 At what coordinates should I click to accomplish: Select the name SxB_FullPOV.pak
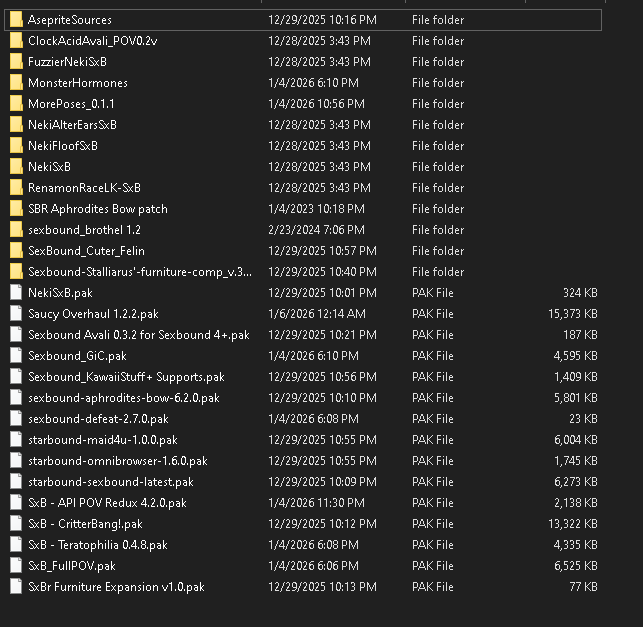click(72, 565)
